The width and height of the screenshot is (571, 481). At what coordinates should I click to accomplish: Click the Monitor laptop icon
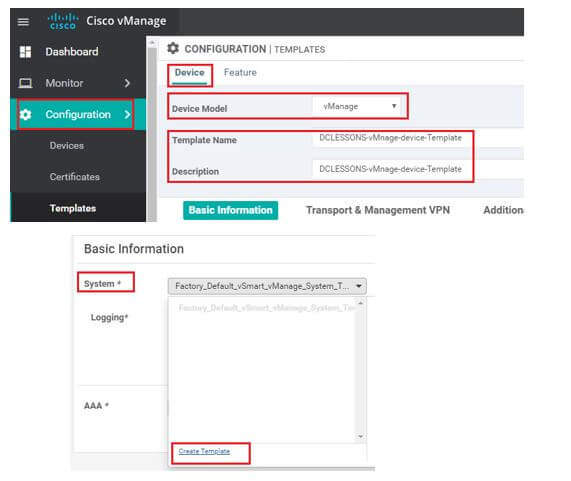25,83
